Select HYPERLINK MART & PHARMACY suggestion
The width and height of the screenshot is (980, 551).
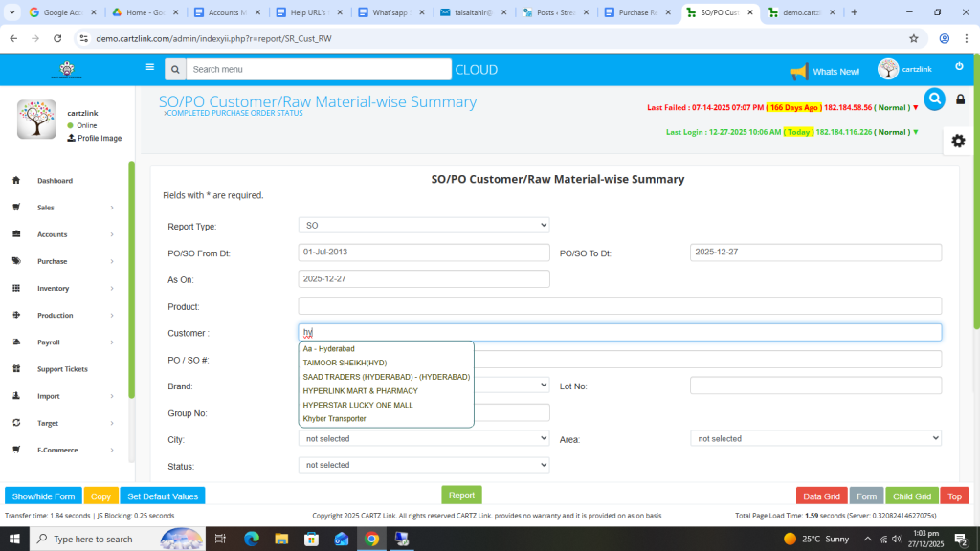point(360,391)
